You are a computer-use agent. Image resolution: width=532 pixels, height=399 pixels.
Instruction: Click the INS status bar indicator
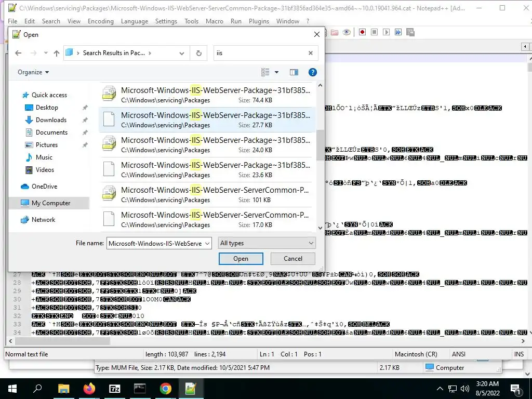pyautogui.click(x=519, y=354)
